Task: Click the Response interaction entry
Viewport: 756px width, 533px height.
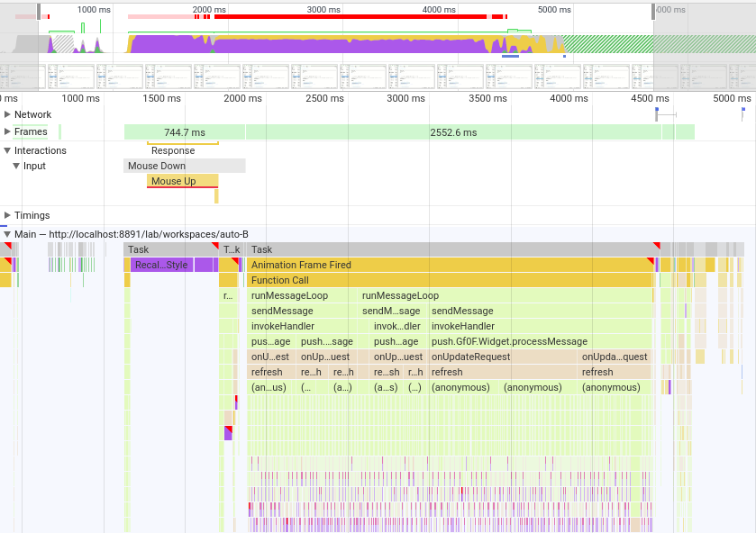Action: 172,150
